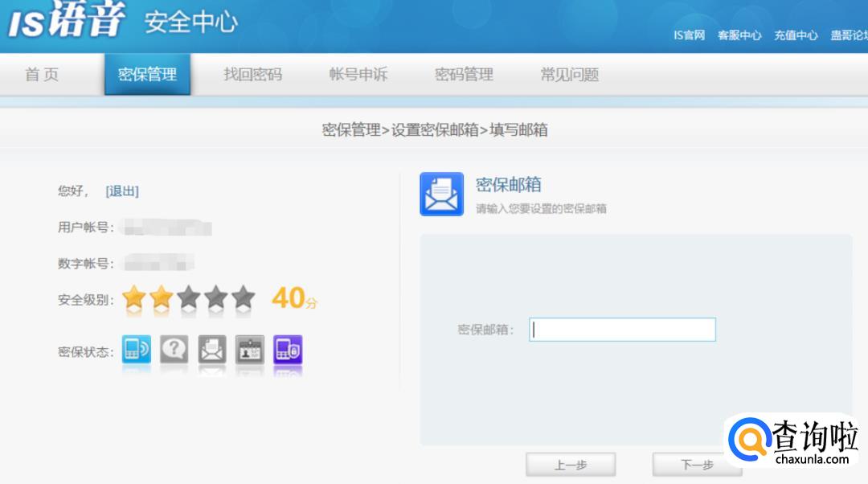Click the 请输入您要设置的密保邮箱 hint text

click(x=541, y=209)
